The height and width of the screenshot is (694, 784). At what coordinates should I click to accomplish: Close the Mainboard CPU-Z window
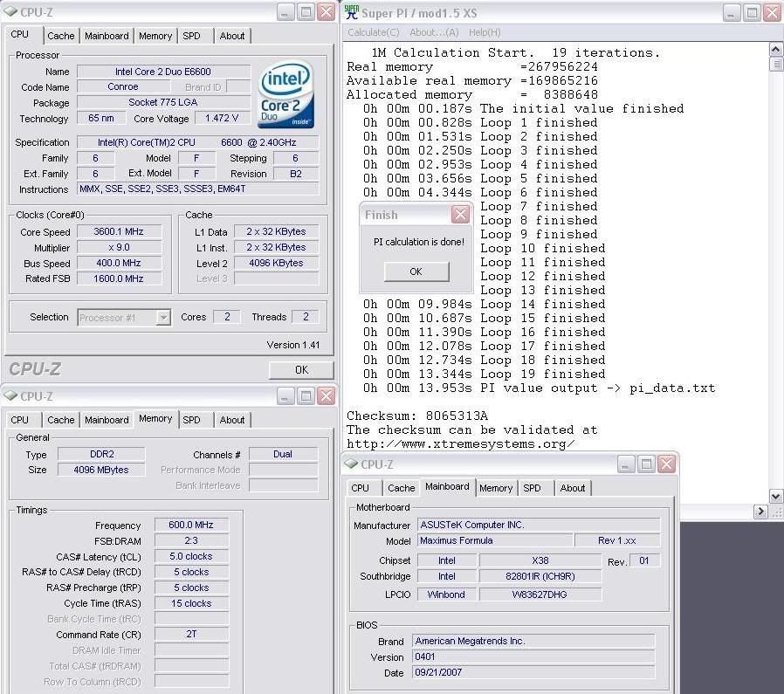point(666,464)
